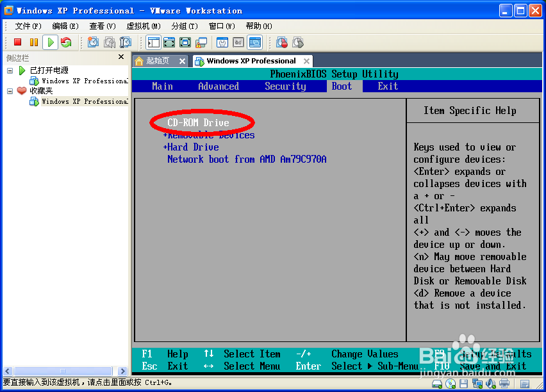Open the 虚拟机(M) menu
Viewport: 546px width, 392px height.
(x=144, y=26)
